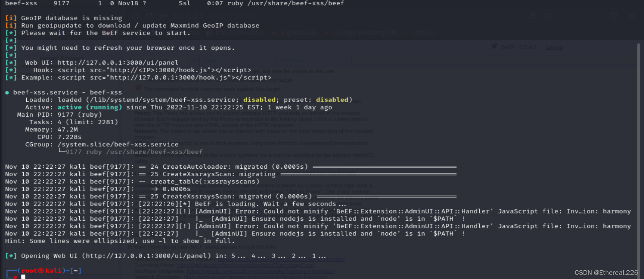Open the XssRays-Integration wiki link
This screenshot has height=279, width=644.
click(x=261, y=271)
